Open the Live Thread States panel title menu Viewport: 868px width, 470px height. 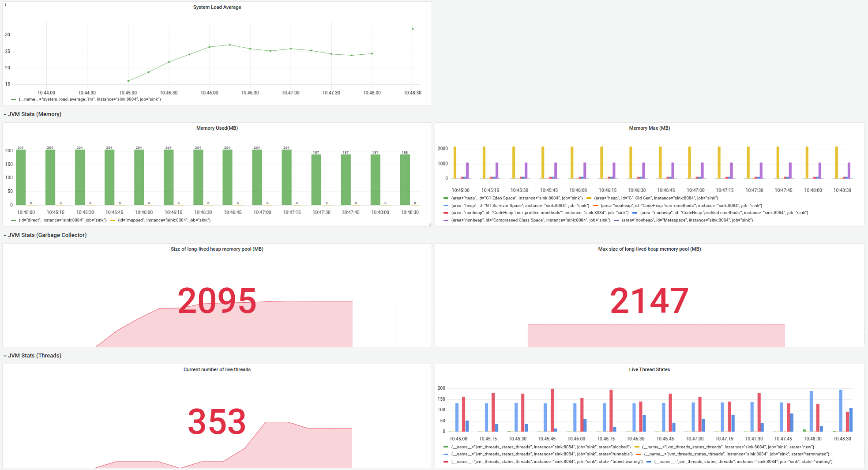pos(650,369)
